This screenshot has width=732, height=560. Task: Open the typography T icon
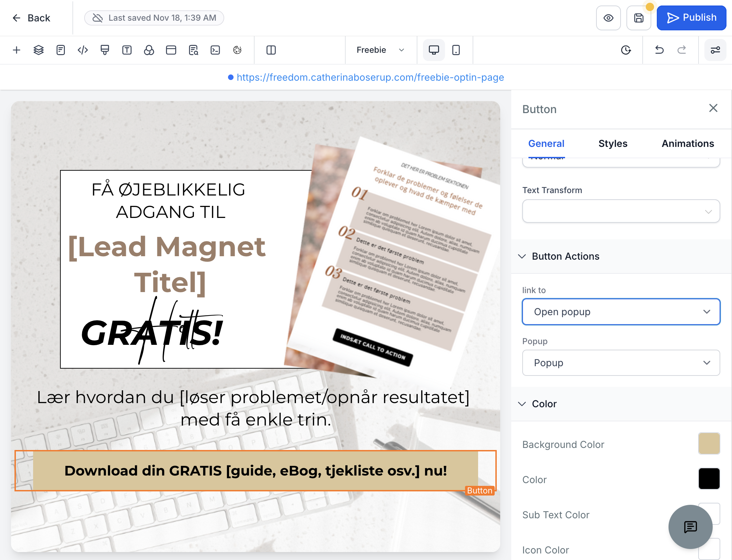127,50
